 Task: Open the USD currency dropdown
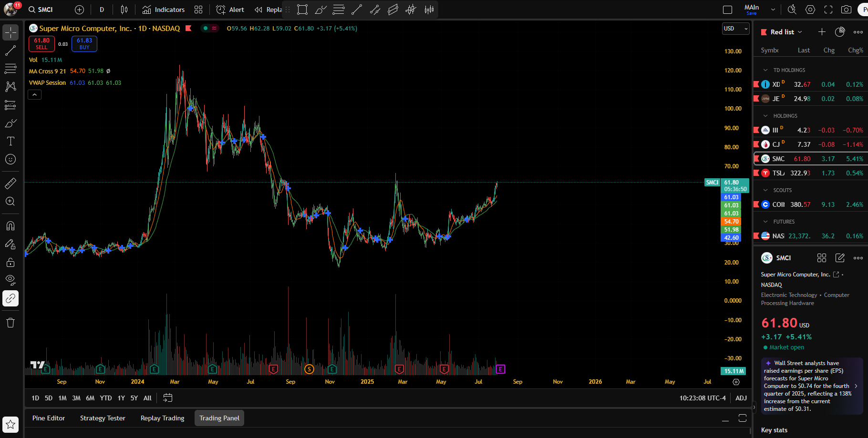(735, 29)
